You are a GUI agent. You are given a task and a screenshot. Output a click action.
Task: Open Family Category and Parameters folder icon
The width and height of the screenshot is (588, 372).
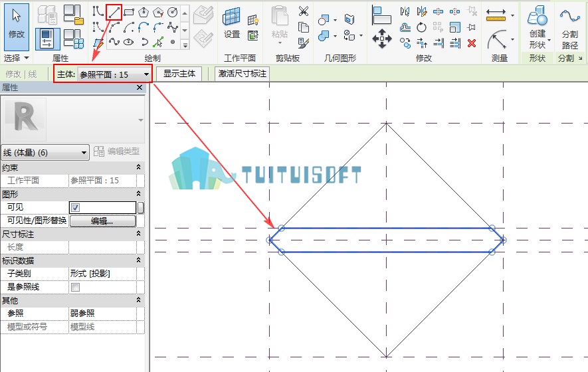[74, 14]
